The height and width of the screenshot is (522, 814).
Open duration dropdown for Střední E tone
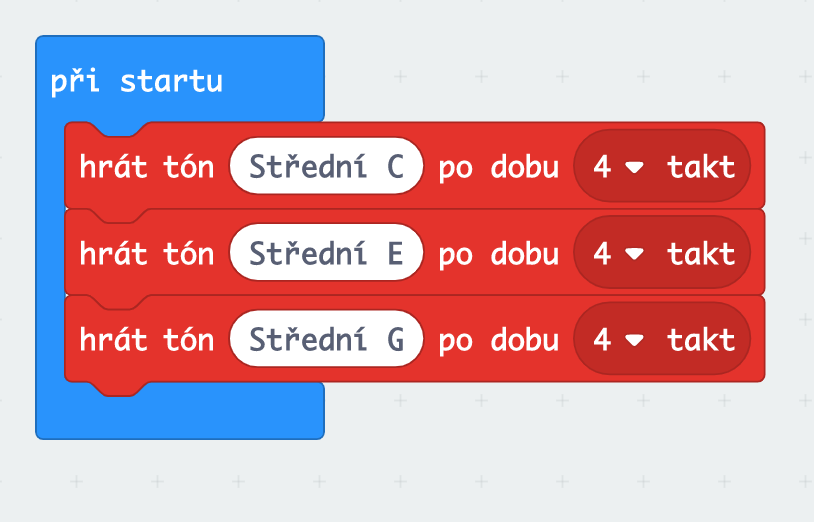coord(661,254)
